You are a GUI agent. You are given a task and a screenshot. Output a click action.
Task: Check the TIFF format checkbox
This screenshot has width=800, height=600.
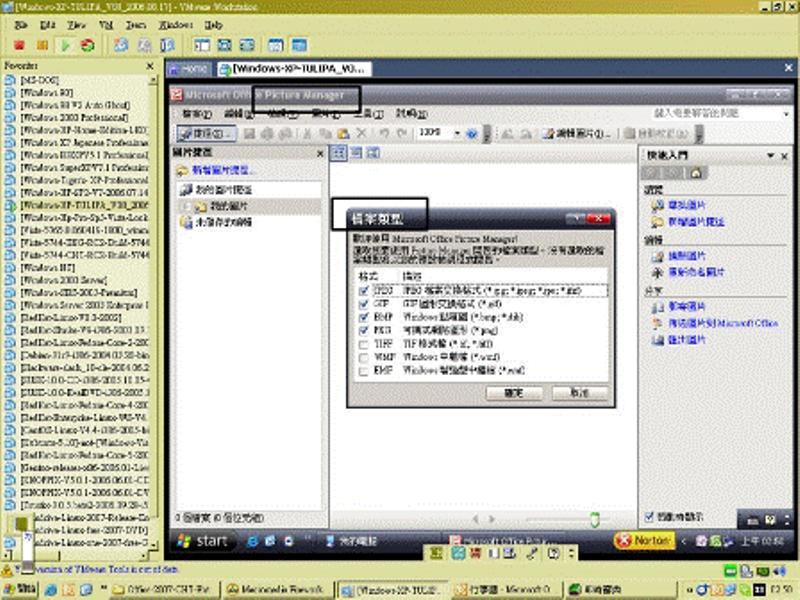pos(363,345)
